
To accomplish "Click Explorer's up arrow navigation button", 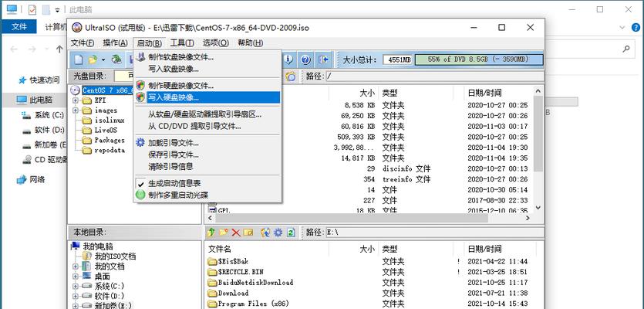I will tap(59, 49).
